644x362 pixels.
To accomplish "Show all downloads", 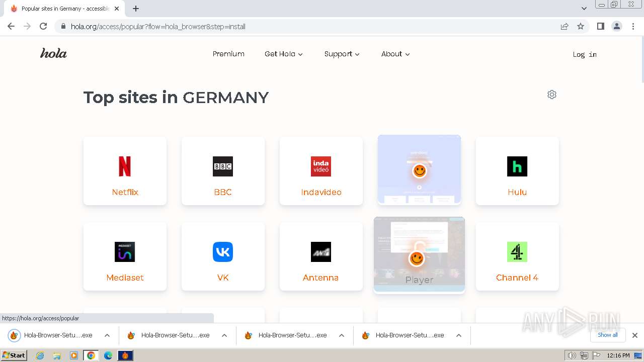I will click(608, 335).
